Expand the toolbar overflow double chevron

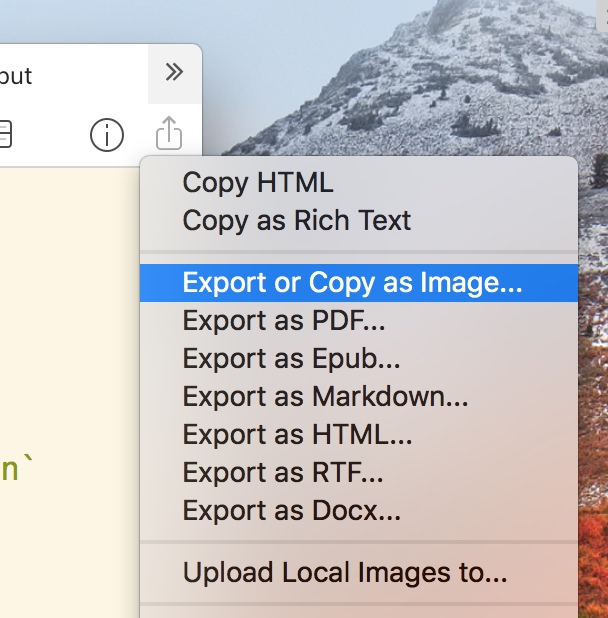click(174, 72)
